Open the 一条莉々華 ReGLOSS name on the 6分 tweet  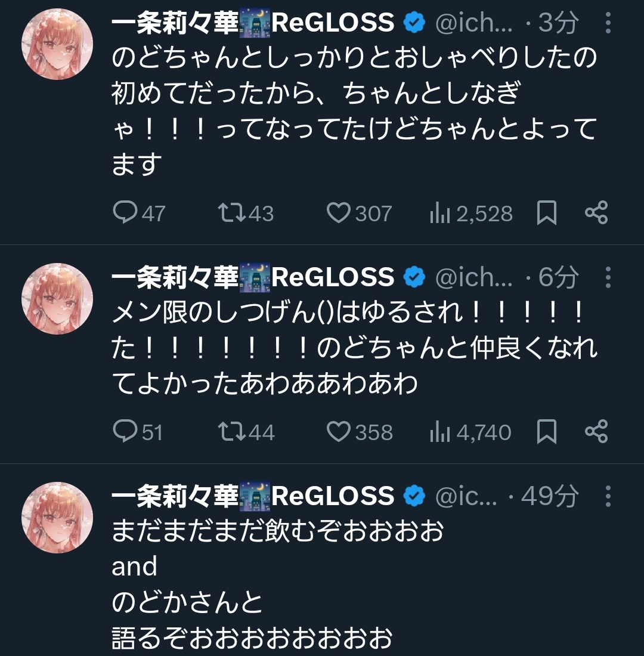[253, 277]
